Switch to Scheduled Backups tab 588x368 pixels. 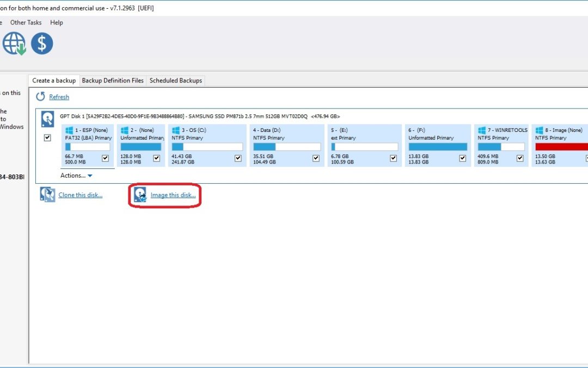click(x=176, y=81)
